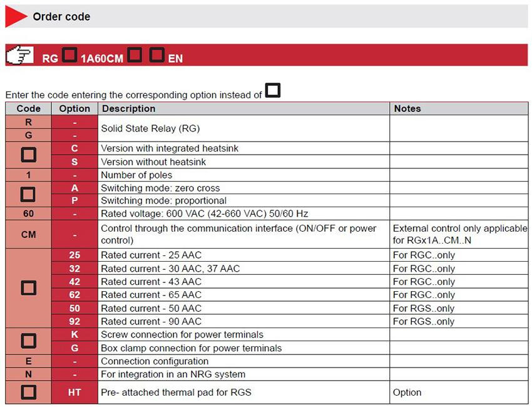Click 'Version with integrated heatsink' text

click(170, 148)
